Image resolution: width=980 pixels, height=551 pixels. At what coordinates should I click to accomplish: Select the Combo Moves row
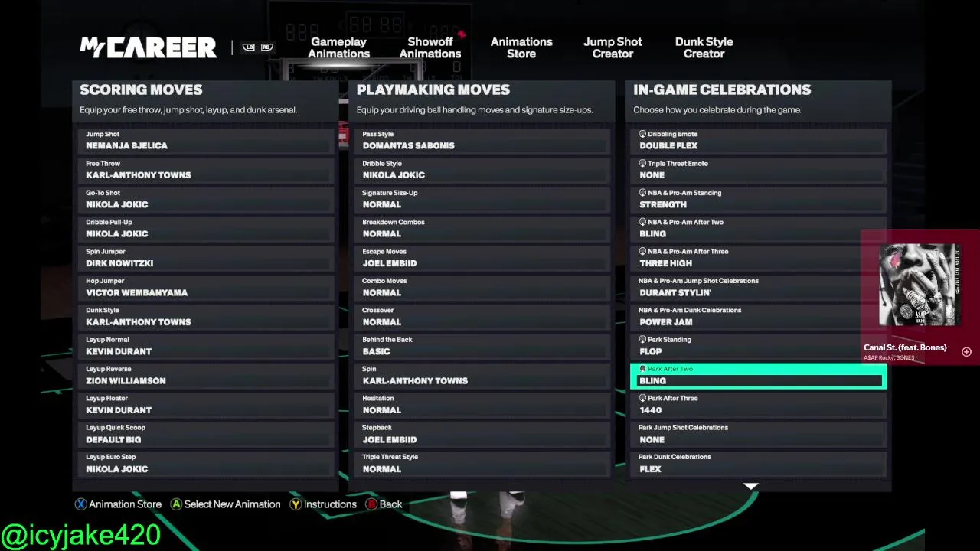(482, 287)
